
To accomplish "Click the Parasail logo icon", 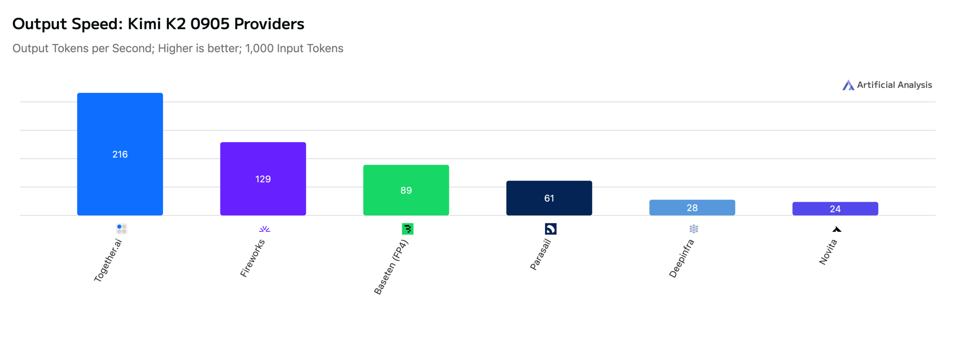I will (x=550, y=229).
